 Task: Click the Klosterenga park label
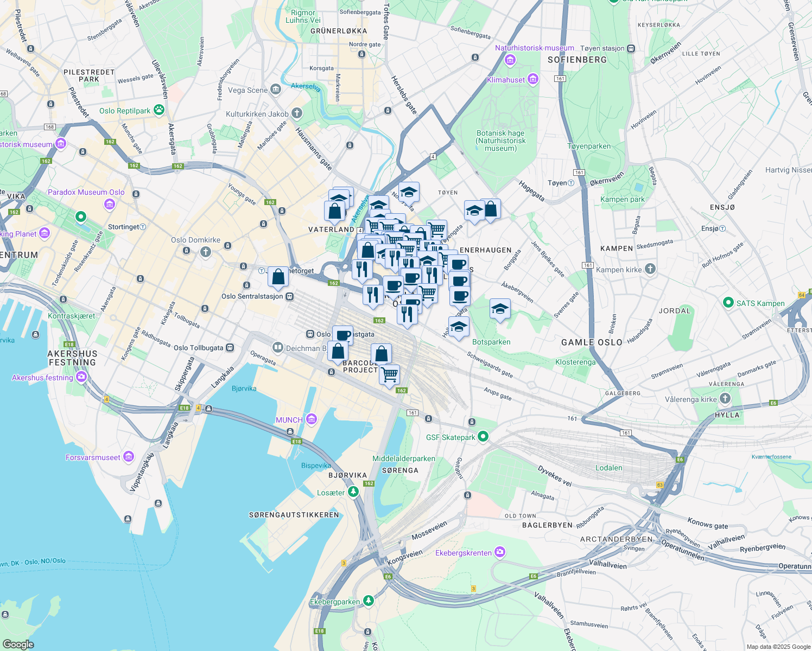point(575,362)
